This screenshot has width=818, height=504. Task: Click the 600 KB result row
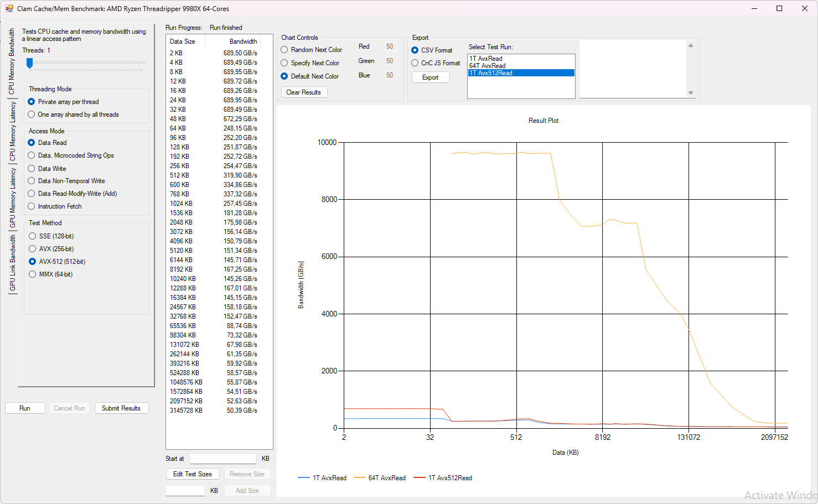pos(214,185)
